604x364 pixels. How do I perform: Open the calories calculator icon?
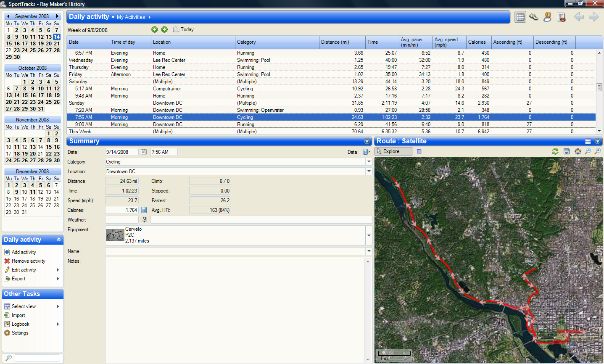point(144,210)
